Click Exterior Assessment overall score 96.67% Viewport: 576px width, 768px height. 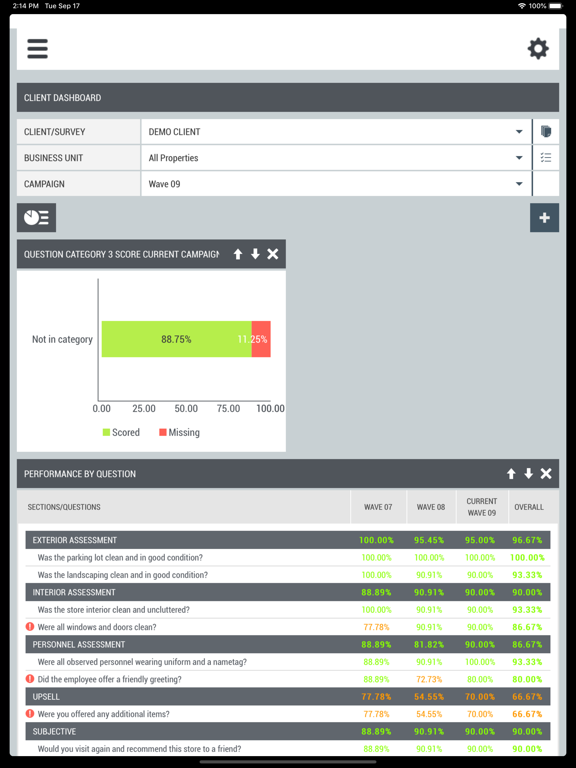tap(527, 540)
